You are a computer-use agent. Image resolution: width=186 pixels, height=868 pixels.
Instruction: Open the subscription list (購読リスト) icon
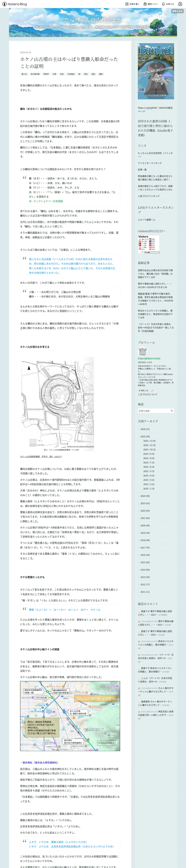pos(145,4)
